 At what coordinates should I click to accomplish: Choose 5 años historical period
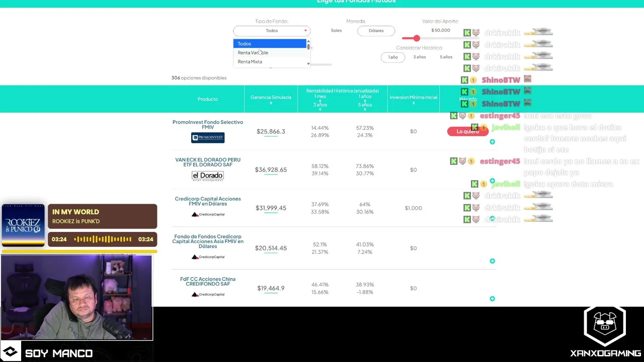(x=446, y=57)
